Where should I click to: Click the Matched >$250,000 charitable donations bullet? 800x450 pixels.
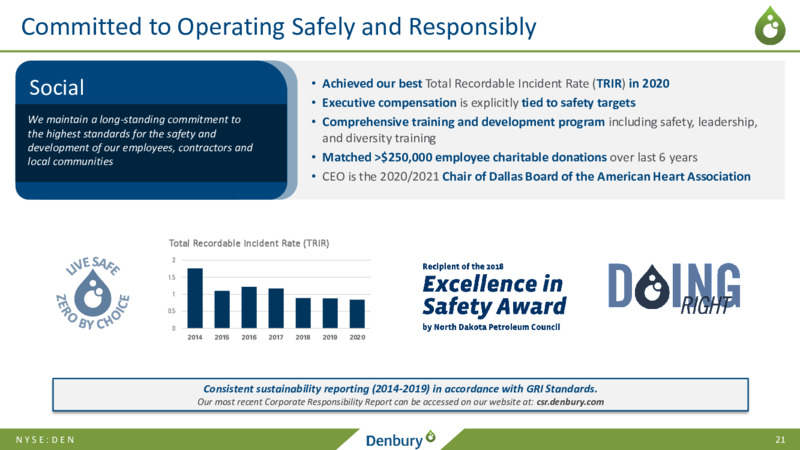(509, 157)
